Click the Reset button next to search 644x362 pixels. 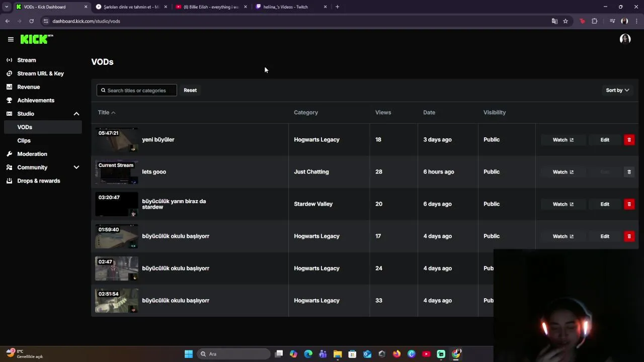190,90
